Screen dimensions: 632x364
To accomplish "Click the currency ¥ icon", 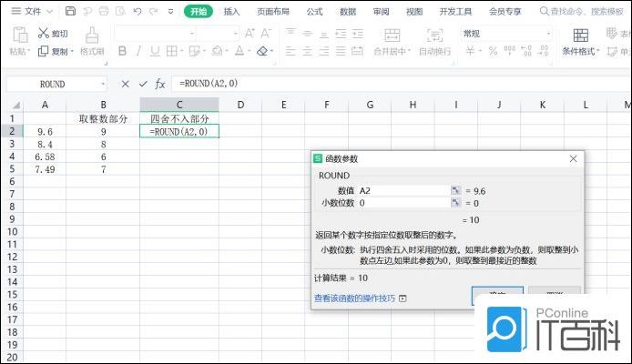I will (x=470, y=51).
